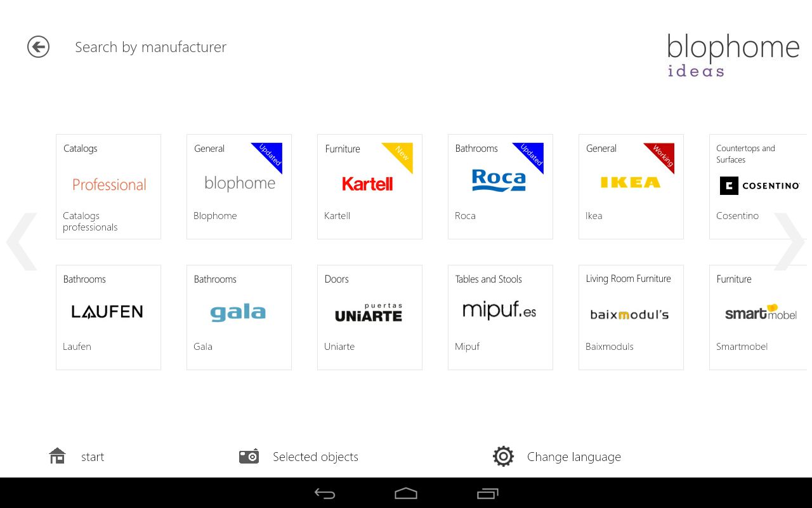Image resolution: width=812 pixels, height=508 pixels.
Task: Open the Kartell furniture tile
Action: (x=370, y=187)
